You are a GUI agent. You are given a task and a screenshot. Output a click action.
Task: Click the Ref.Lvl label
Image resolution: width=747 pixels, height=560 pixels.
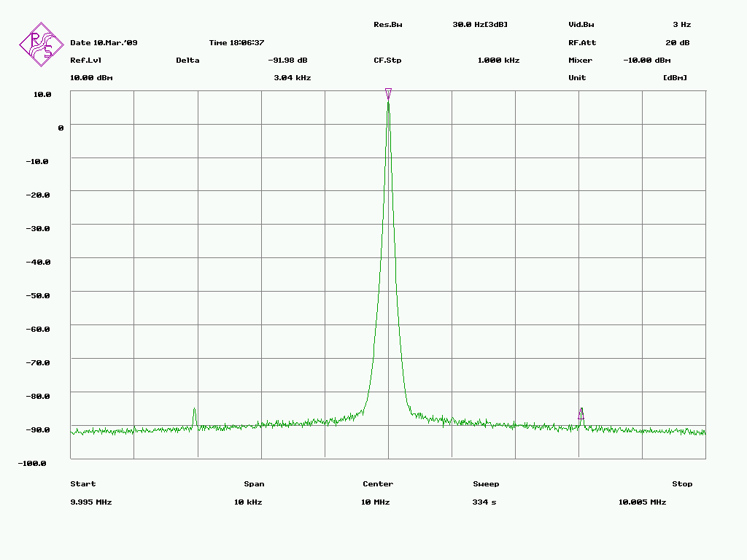[x=86, y=61]
